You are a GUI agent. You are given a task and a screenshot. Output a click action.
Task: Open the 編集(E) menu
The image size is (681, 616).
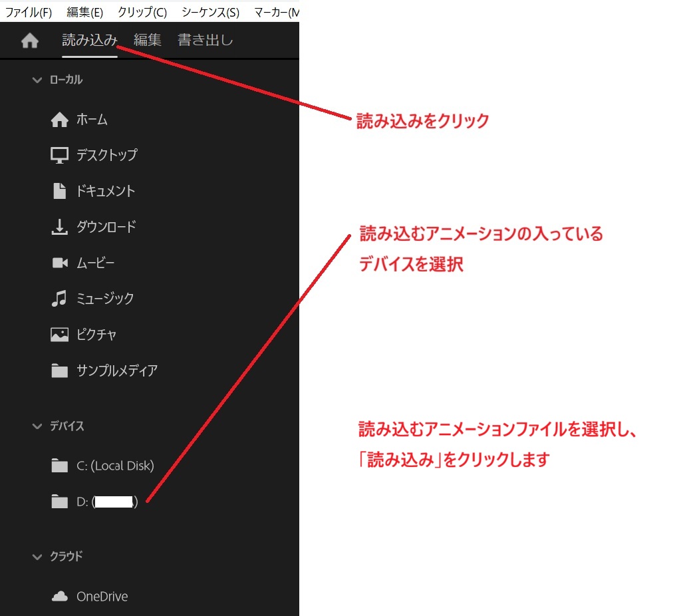[x=85, y=13]
